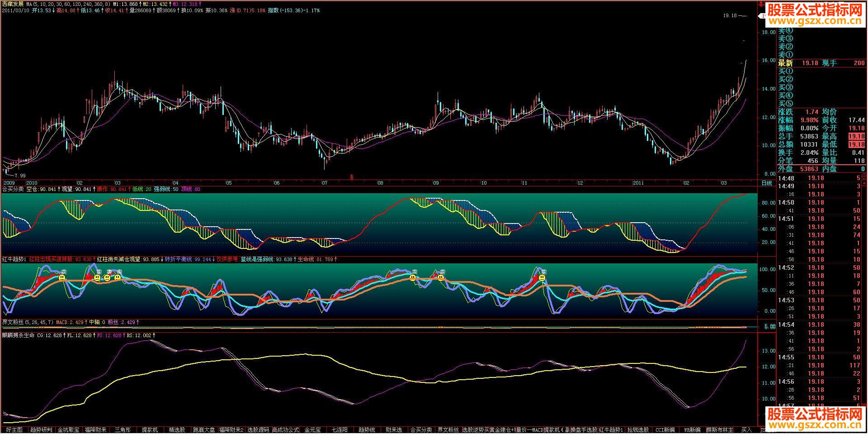Select the 红牛趋势1 tab
The height and width of the screenshot is (434, 868).
611,429
